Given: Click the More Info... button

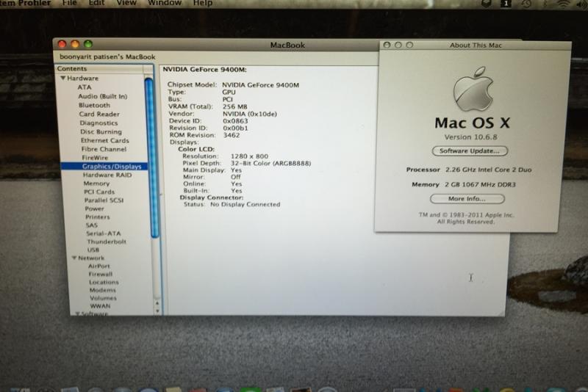Looking at the screenshot, I should pos(467,199).
